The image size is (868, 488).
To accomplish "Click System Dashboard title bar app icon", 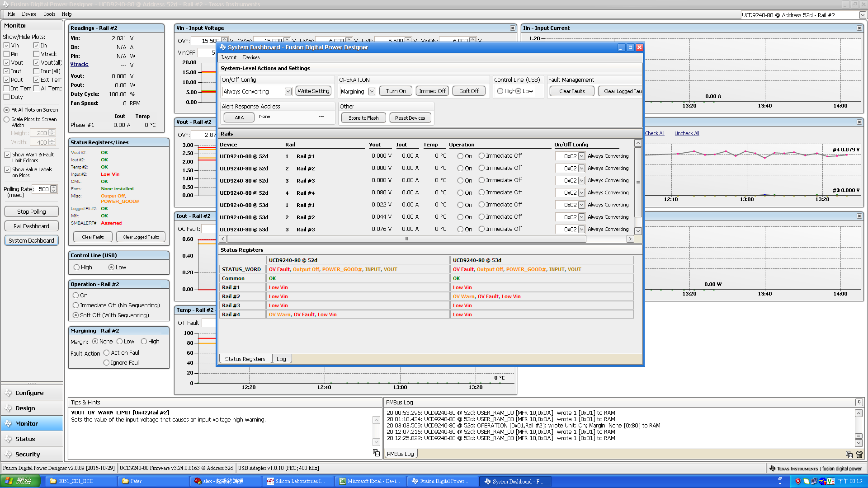I will coord(222,47).
